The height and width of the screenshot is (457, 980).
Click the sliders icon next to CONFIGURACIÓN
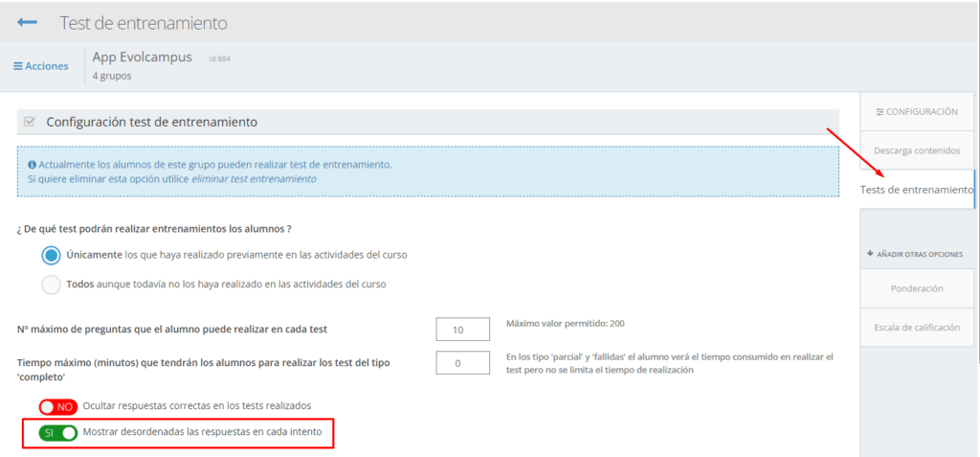coord(880,112)
